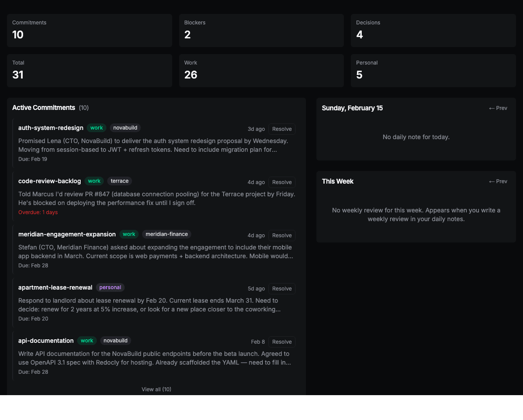The height and width of the screenshot is (420, 523).
Task: Open the auth-system-redesign commitment title
Action: pos(51,128)
